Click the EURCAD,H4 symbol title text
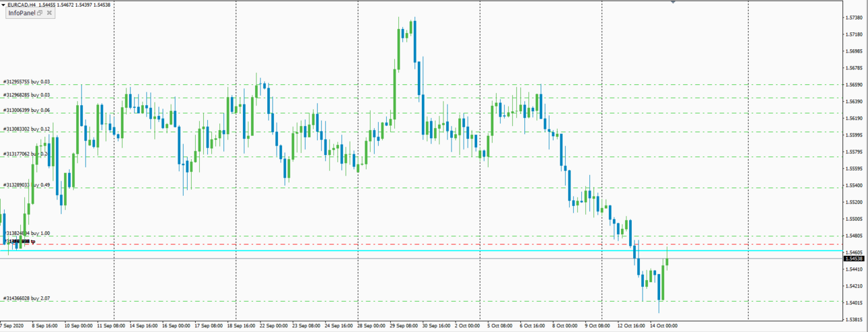This screenshot has height=332, width=868. [20, 4]
